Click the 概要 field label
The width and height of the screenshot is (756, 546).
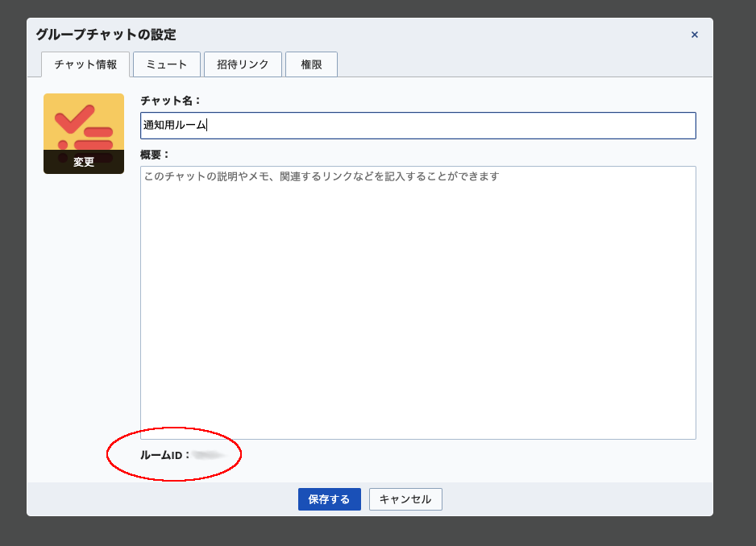[x=154, y=155]
